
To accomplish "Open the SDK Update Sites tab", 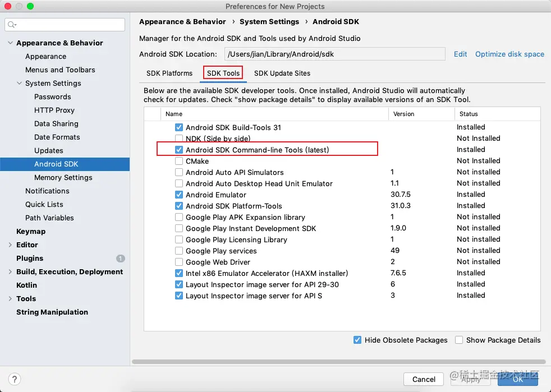I will click(282, 73).
